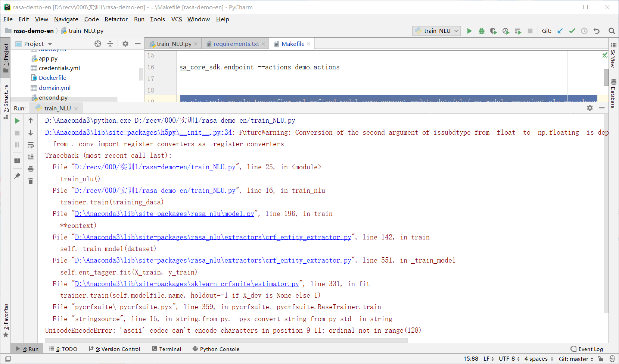Open Run panel settings gear

point(590,108)
